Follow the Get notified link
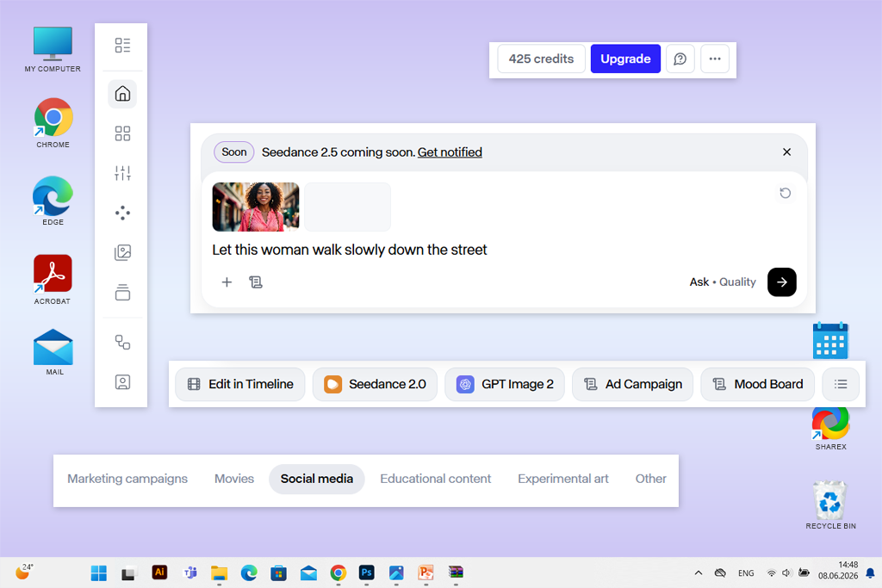882x588 pixels. point(450,152)
